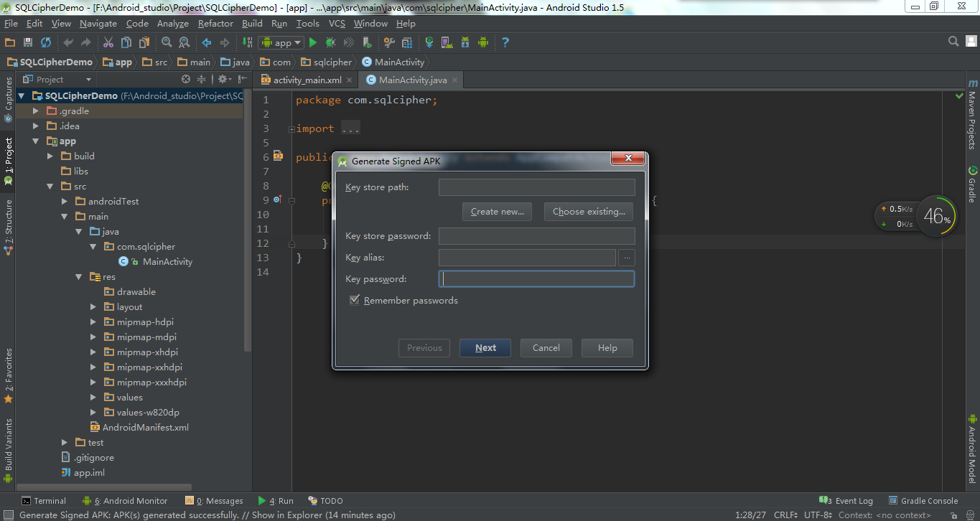Click Cancel in the dialog
Viewport: 980px width, 521px height.
coord(546,348)
